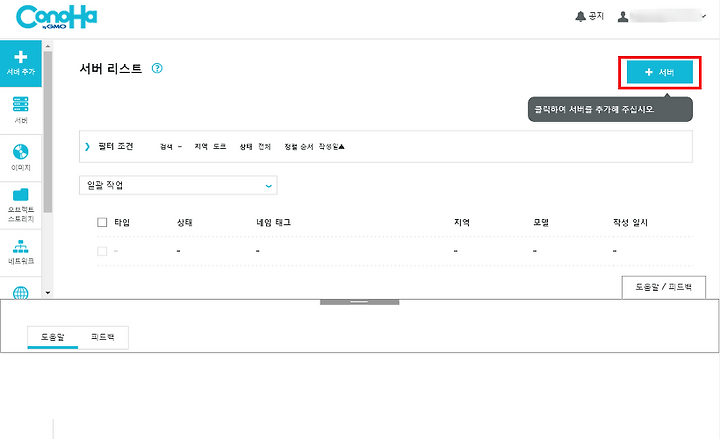Click the ConoHa logo

tap(57, 17)
